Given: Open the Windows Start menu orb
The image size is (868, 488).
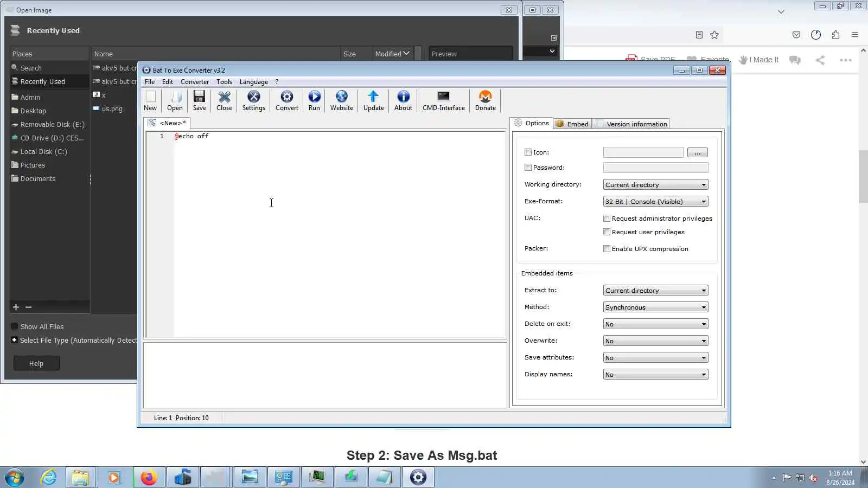Looking at the screenshot, I should [x=15, y=478].
